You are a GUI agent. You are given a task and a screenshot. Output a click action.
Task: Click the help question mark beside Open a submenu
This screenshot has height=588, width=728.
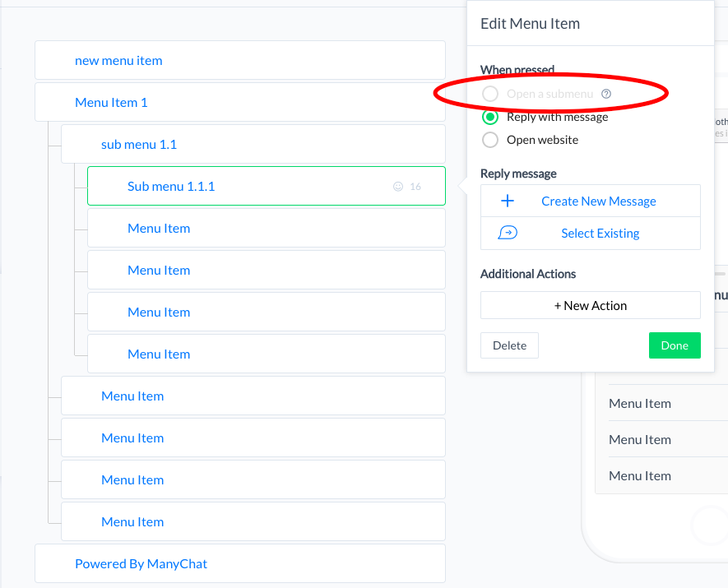[606, 94]
